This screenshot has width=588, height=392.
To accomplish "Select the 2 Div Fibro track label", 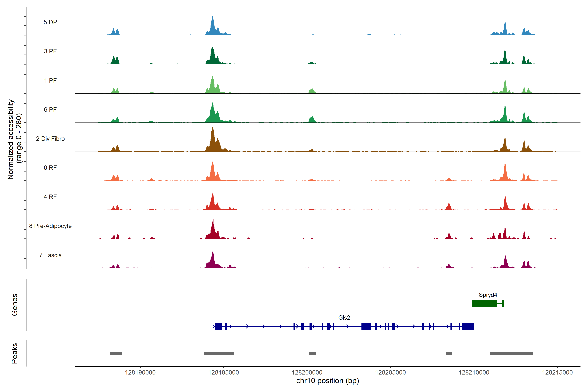I will tap(50, 139).
